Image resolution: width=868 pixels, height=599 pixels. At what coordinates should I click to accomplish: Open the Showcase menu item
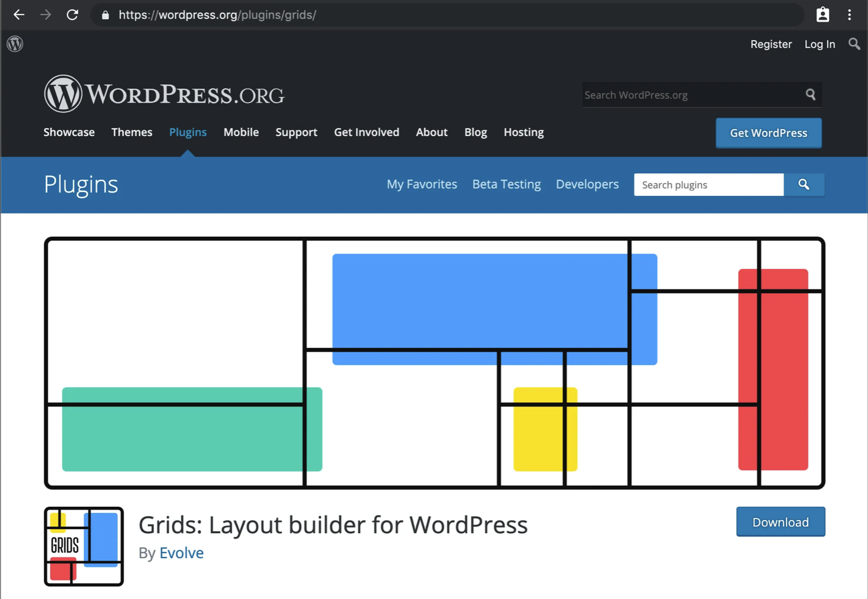[69, 132]
